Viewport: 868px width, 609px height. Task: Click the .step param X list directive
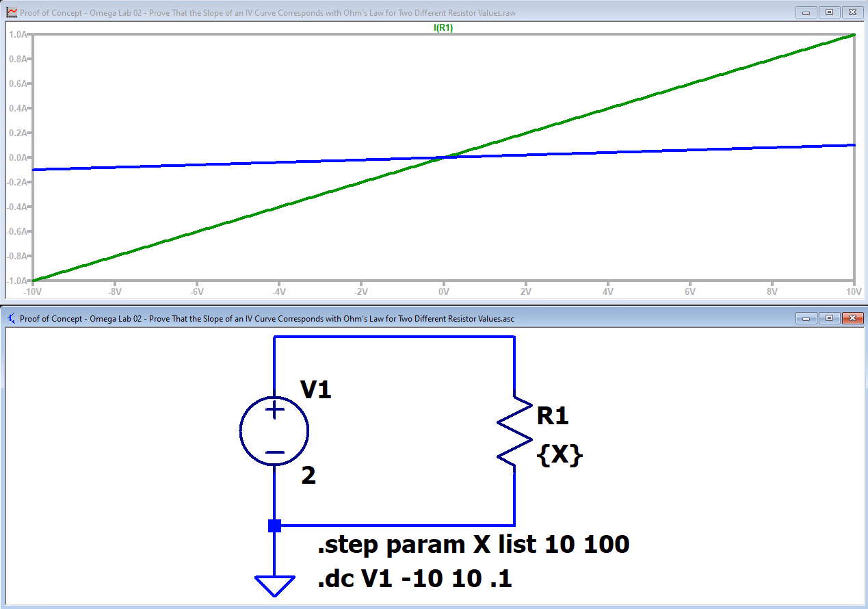(473, 545)
